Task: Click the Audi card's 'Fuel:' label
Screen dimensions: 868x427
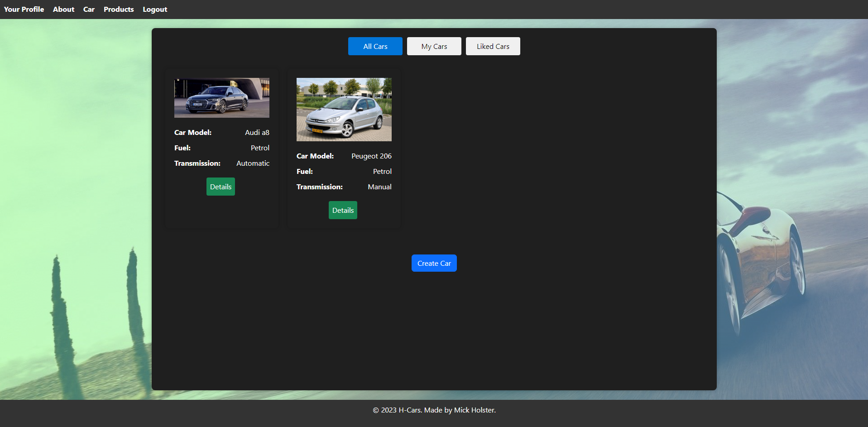Action: point(182,148)
